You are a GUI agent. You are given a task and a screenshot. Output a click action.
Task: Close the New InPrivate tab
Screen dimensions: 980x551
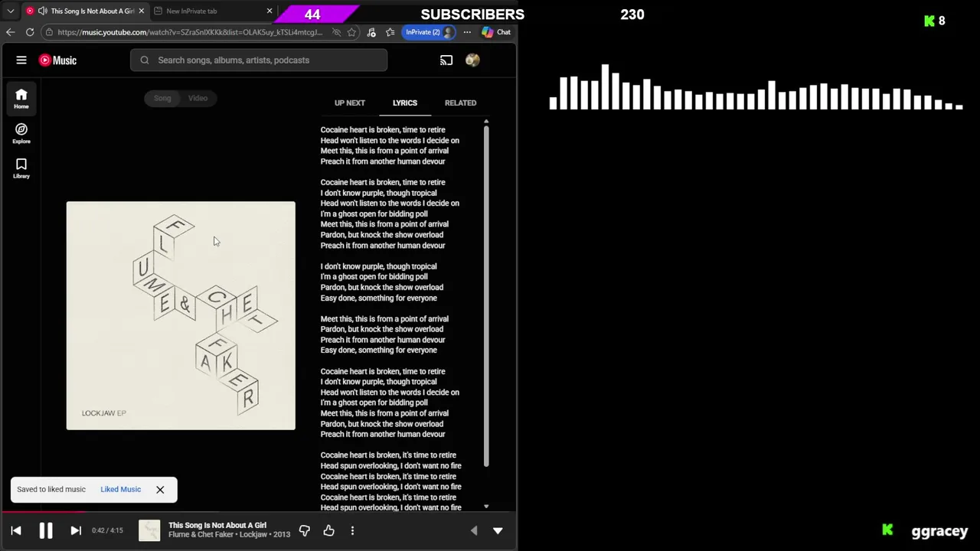point(269,11)
